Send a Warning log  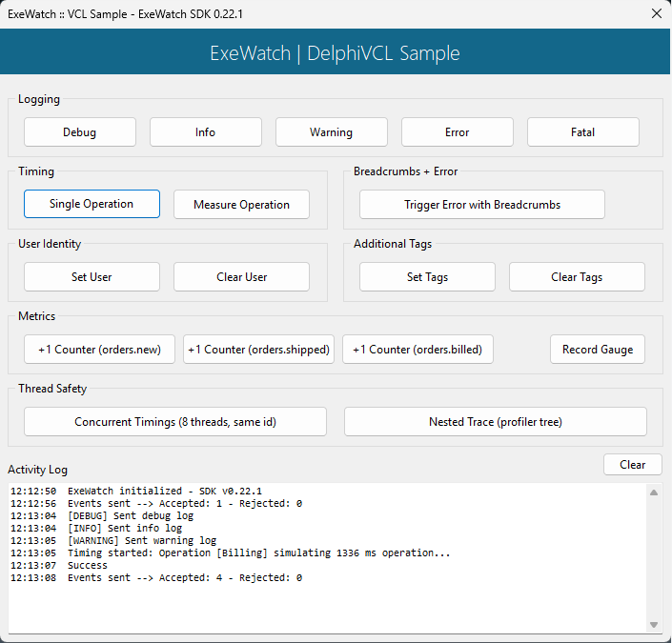click(x=332, y=132)
